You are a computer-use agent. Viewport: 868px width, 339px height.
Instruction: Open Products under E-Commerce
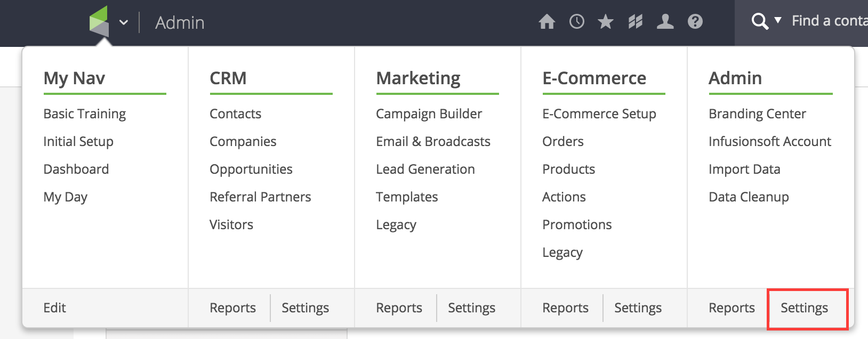click(x=569, y=170)
